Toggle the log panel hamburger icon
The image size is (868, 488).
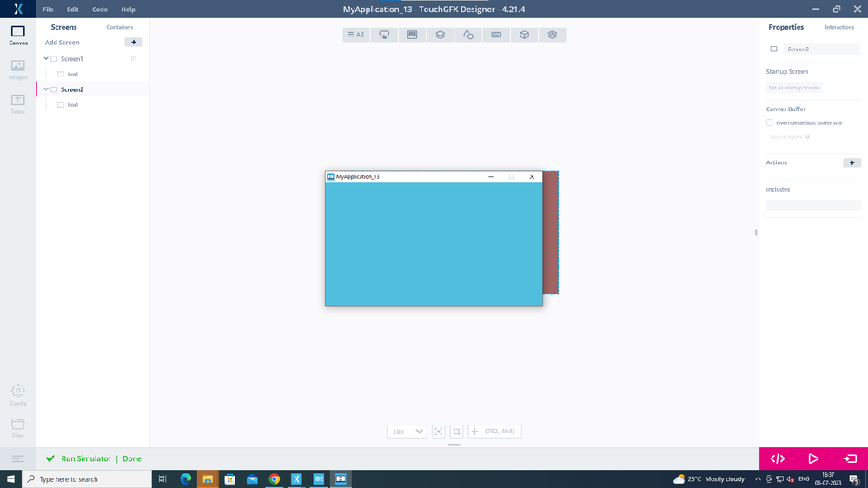point(17,458)
